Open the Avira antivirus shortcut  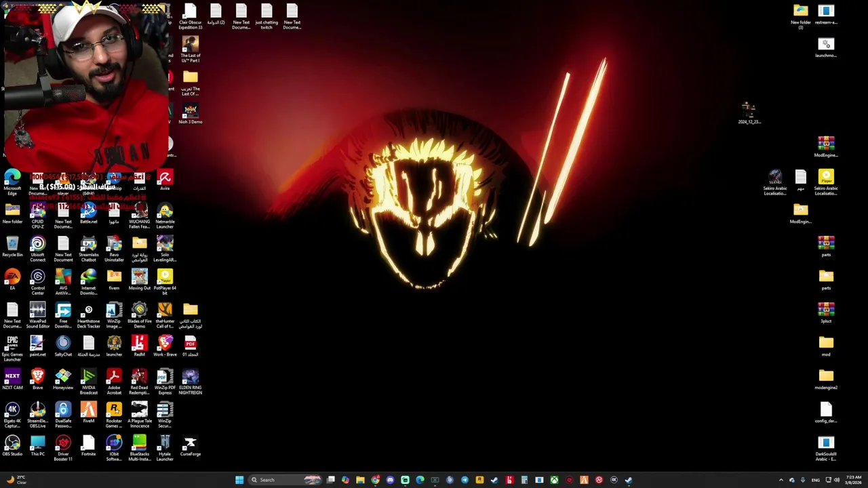click(x=165, y=180)
